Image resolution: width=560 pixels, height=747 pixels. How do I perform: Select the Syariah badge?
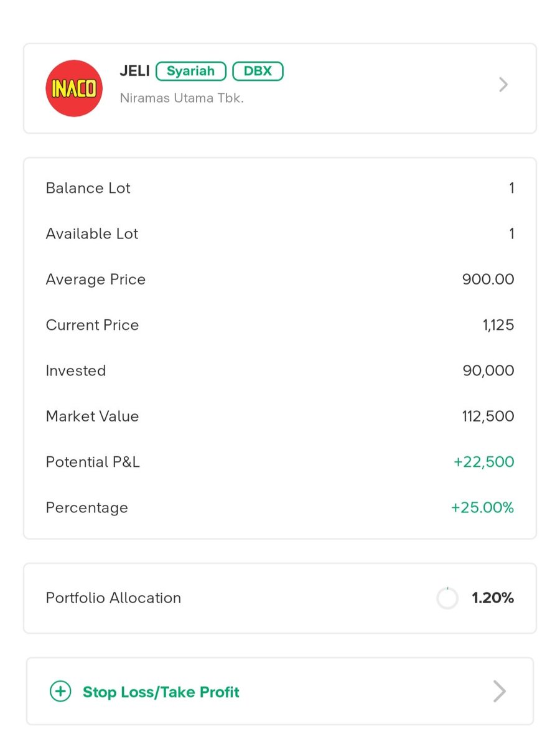click(190, 71)
